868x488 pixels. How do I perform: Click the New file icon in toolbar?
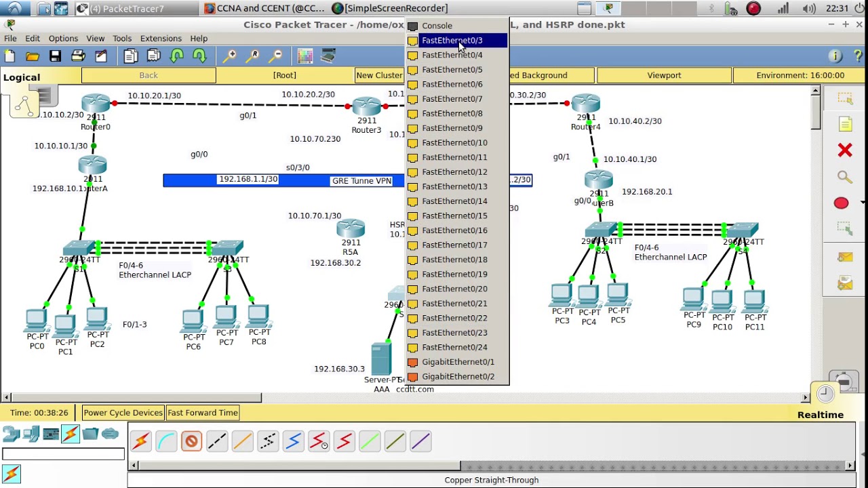click(x=10, y=56)
